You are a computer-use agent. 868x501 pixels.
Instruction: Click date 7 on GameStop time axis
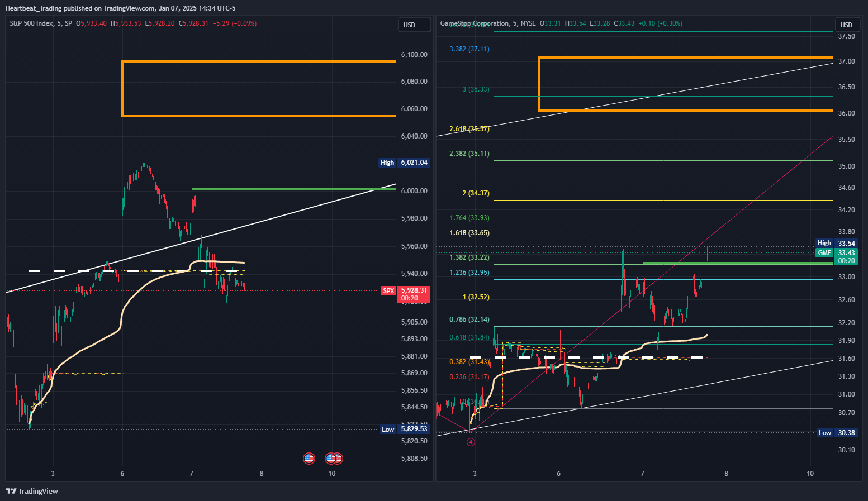[x=642, y=474]
